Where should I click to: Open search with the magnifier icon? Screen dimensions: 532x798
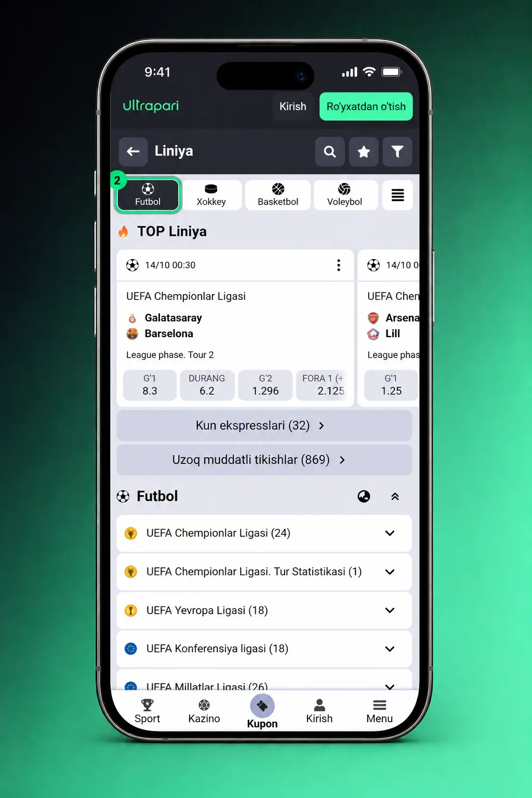click(330, 151)
